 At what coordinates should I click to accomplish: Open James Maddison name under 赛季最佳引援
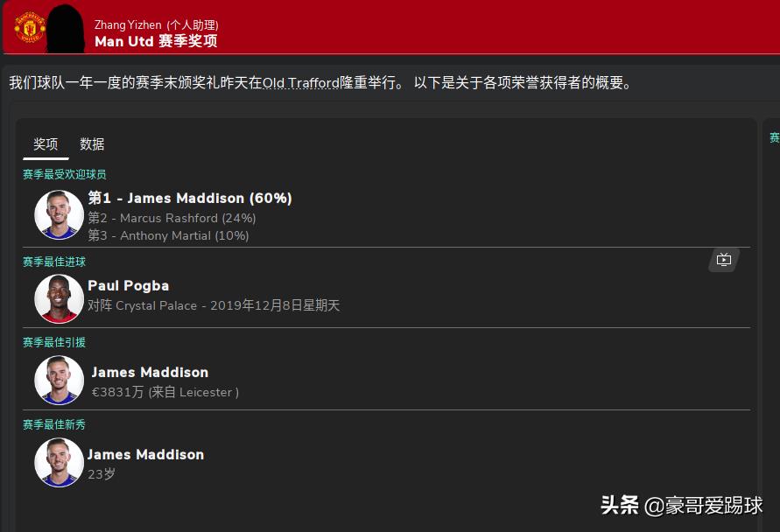[x=150, y=372]
